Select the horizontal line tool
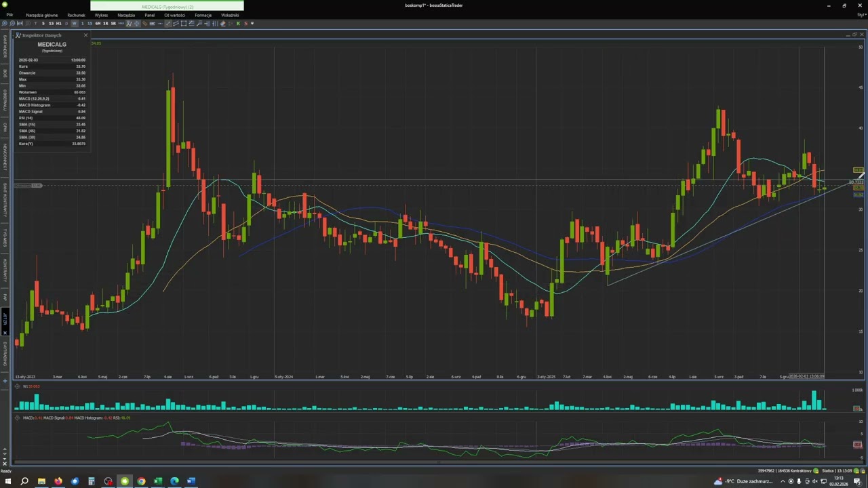The height and width of the screenshot is (488, 868). 160,23
